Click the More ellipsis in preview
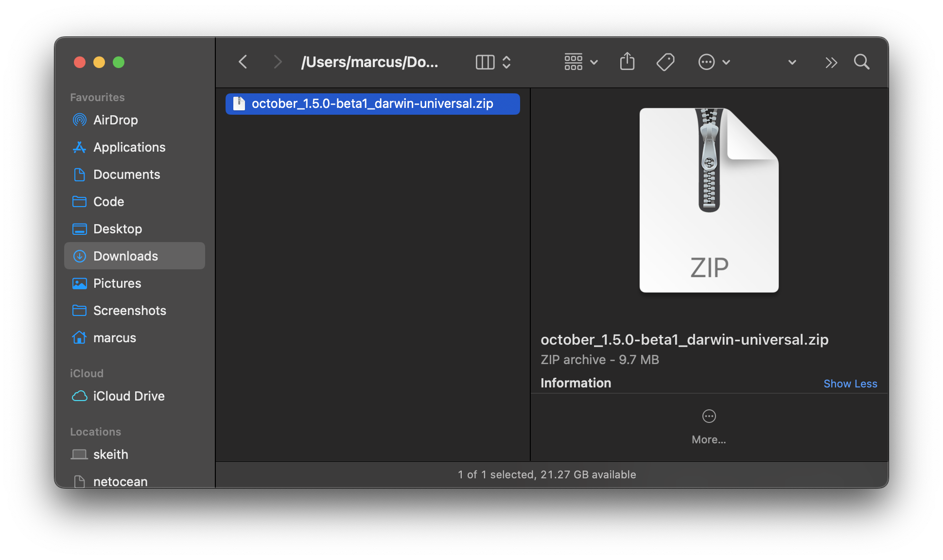 pyautogui.click(x=709, y=417)
